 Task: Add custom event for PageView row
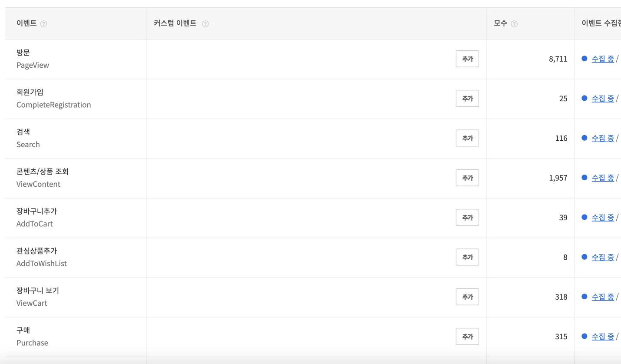click(x=467, y=59)
